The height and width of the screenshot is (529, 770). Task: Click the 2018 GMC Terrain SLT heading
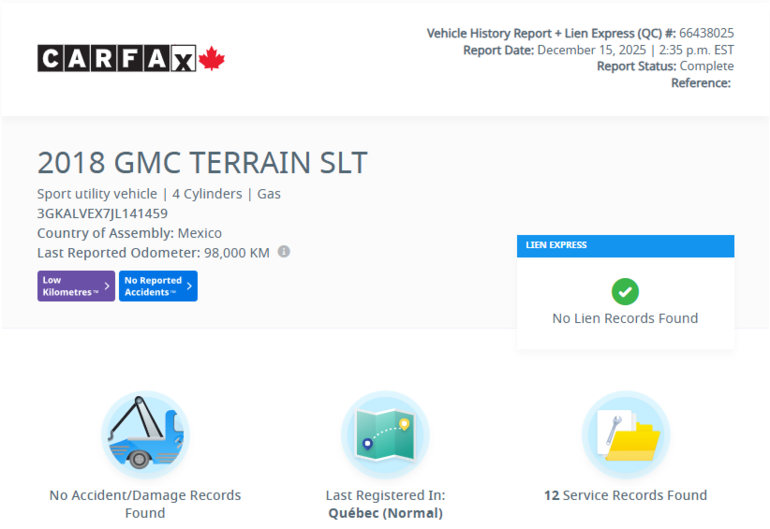click(202, 163)
